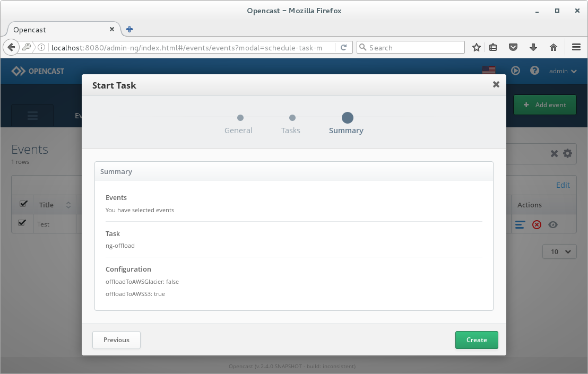Image resolution: width=588 pixels, height=374 pixels.
Task: Close the Opencast browser tab
Action: (x=112, y=29)
